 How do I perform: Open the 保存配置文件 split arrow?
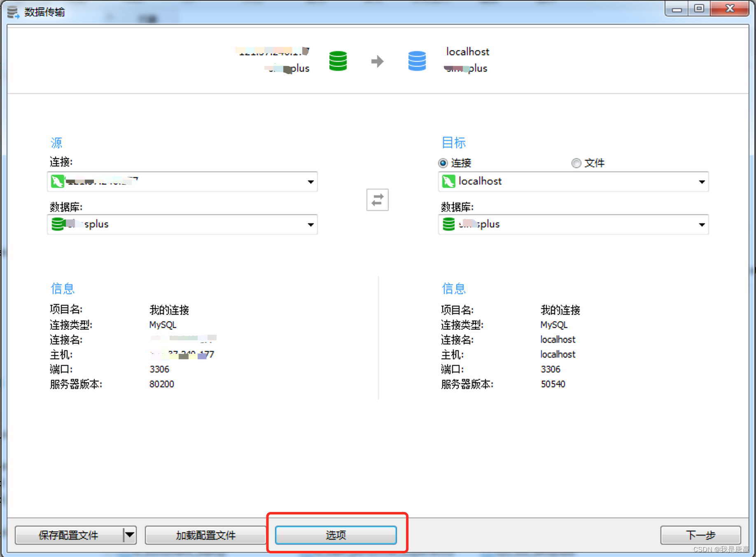(x=130, y=535)
